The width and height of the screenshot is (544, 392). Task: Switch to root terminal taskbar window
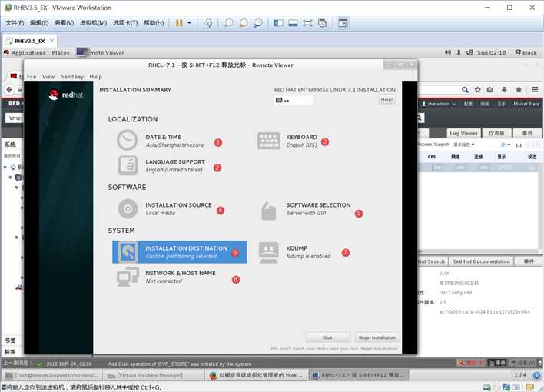click(x=52, y=375)
